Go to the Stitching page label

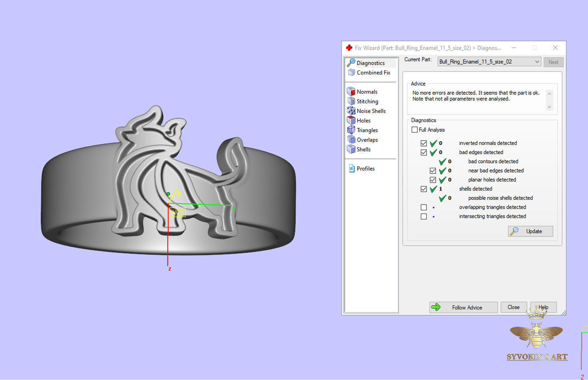pos(367,101)
